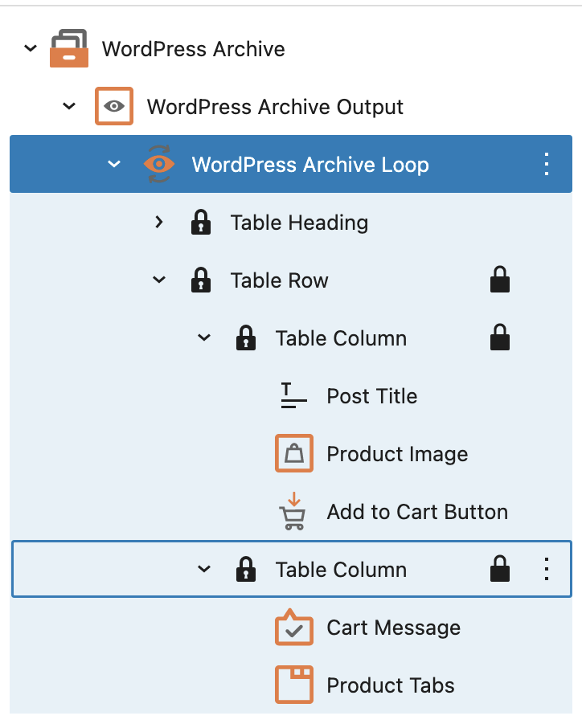Click the Product Tabs icon
This screenshot has width=582, height=728.
click(x=293, y=685)
